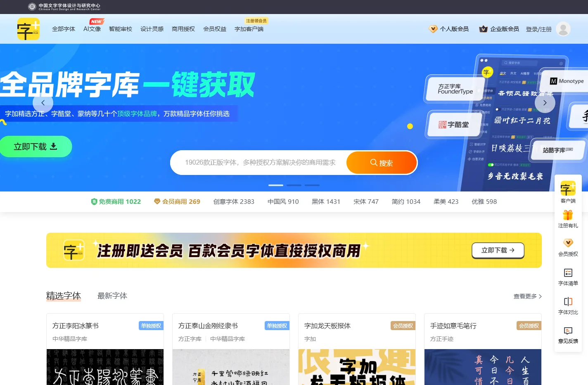Select the third carousel indicator dash
The height and width of the screenshot is (385, 588).
pyautogui.click(x=312, y=185)
